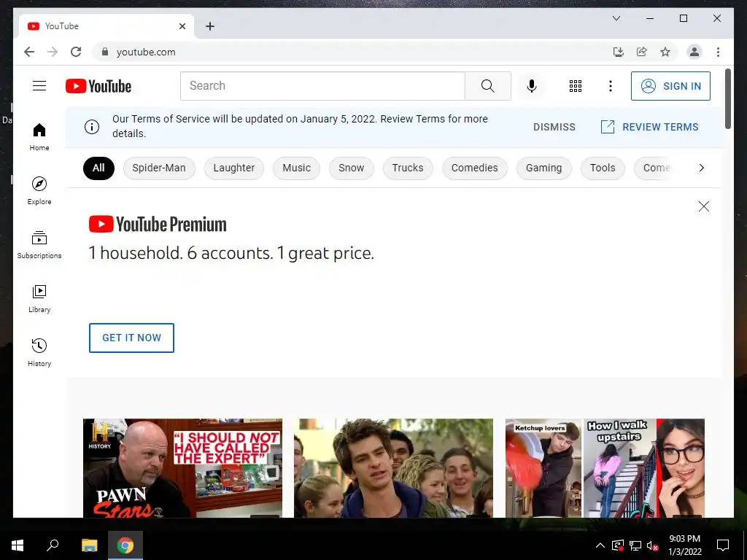Install the YouTube app icon in address bar

pos(619,52)
